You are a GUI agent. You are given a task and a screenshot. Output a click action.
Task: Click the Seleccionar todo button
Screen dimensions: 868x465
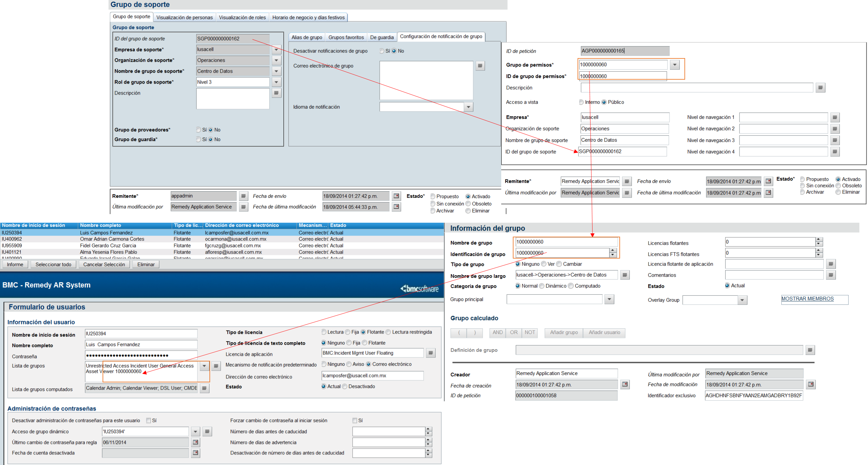[x=53, y=264]
